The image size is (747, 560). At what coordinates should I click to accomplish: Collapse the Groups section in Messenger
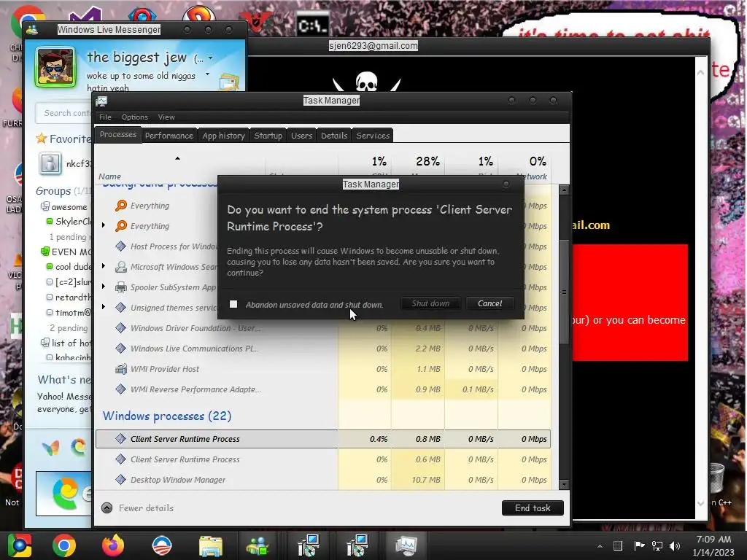[x=53, y=191]
